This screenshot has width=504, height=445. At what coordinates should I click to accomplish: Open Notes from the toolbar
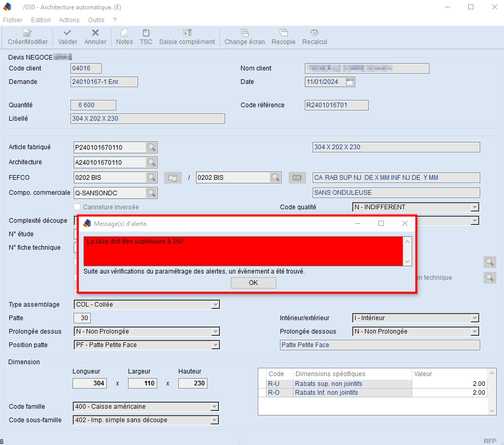point(124,33)
